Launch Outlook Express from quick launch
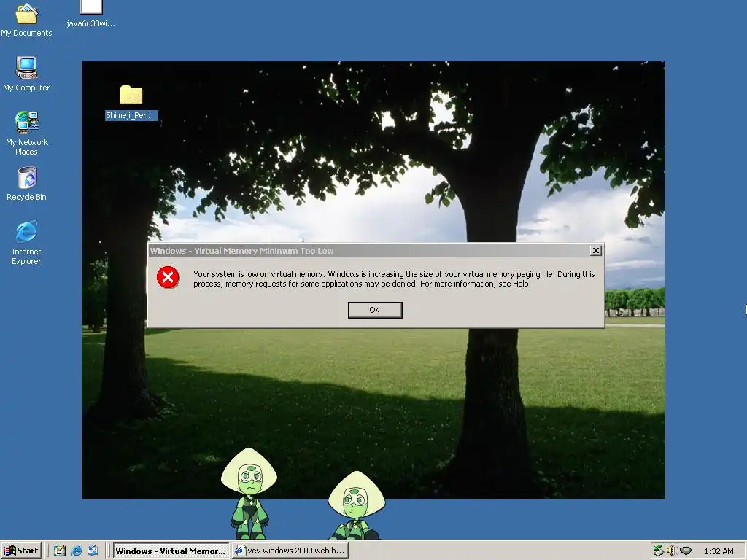747x560 pixels. 93,551
